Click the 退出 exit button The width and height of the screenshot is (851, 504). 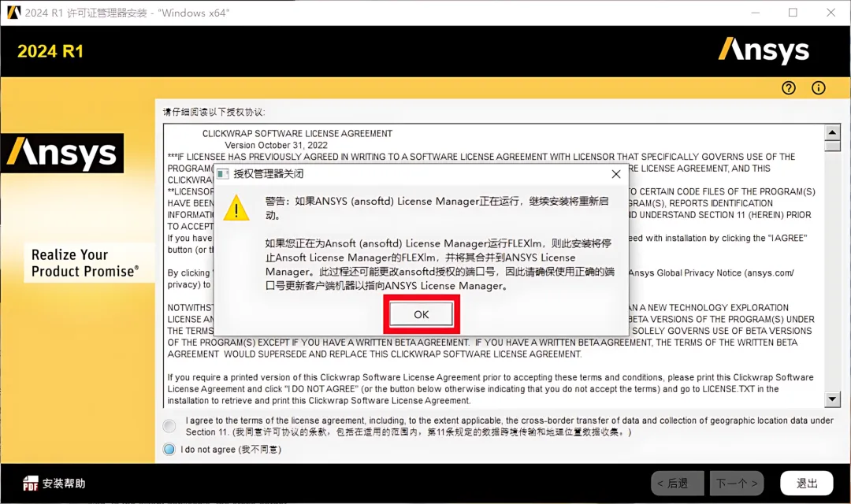click(x=807, y=483)
